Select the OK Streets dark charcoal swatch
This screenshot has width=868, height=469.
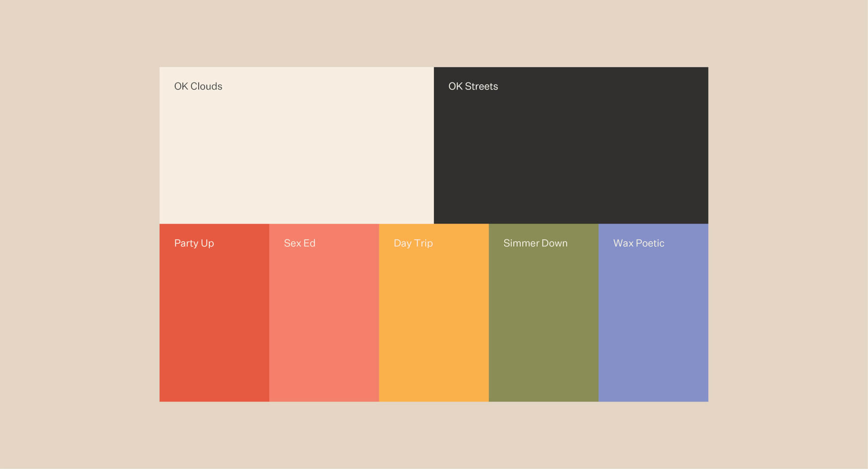(571, 154)
